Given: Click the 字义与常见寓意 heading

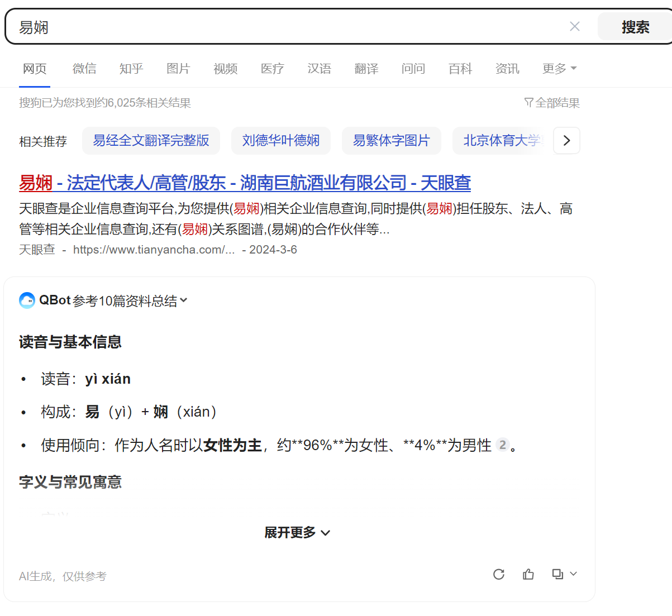Looking at the screenshot, I should click(x=70, y=482).
